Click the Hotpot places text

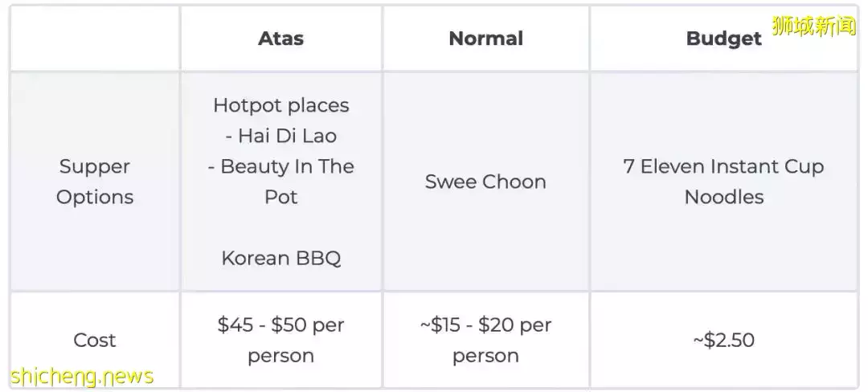click(x=280, y=105)
